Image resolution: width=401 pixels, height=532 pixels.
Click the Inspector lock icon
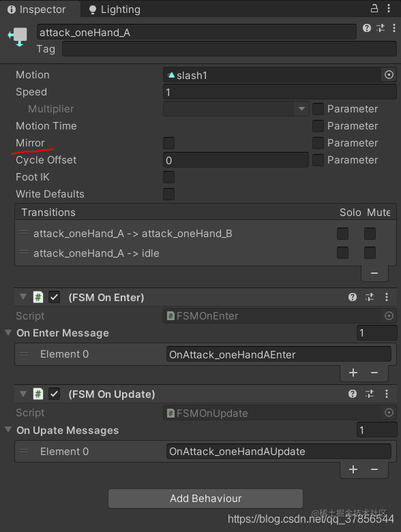(x=374, y=8)
